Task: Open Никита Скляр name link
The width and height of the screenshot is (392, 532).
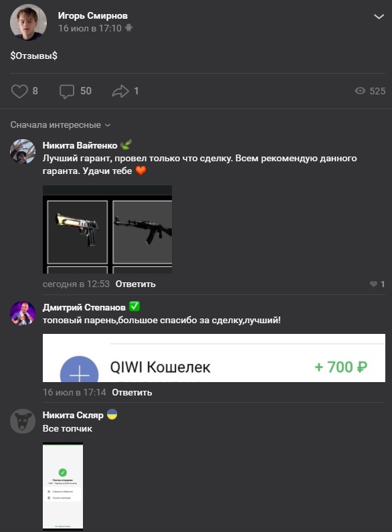Action: tap(72, 415)
